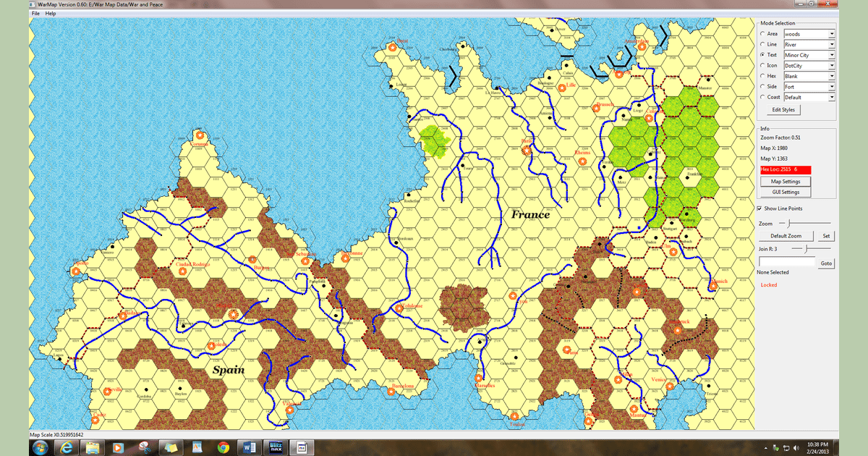This screenshot has width=868, height=456.
Task: Click the San Sebastian city icon
Action: tap(305, 260)
